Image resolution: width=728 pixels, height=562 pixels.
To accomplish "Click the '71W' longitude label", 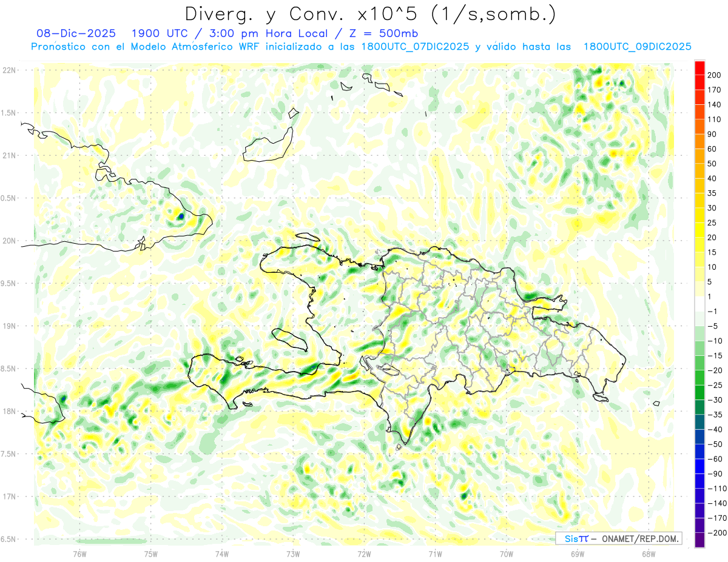I will point(435,554).
